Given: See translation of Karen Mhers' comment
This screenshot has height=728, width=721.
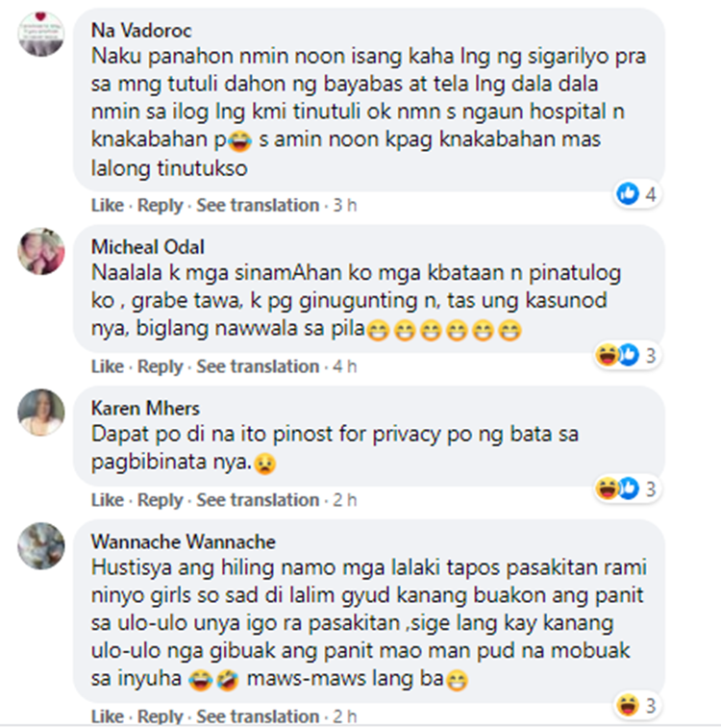Looking at the screenshot, I should (258, 499).
